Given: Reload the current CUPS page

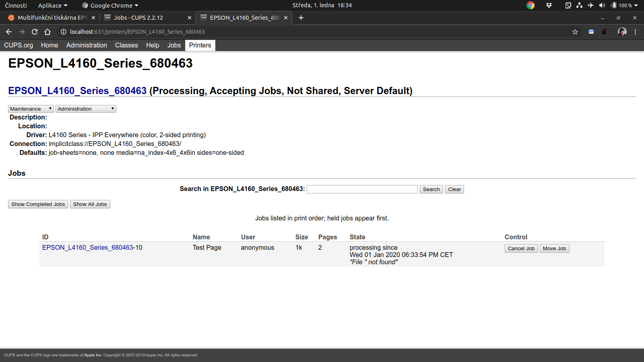Looking at the screenshot, I should 35,32.
